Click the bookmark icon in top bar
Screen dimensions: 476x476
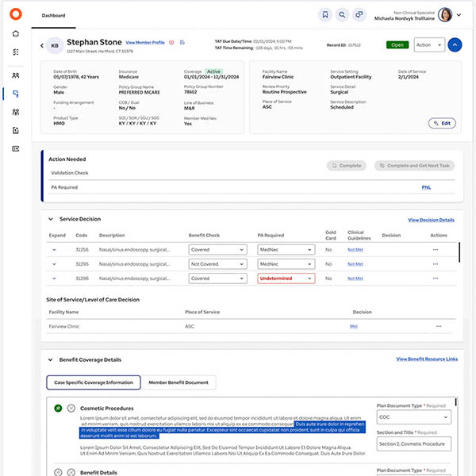click(325, 14)
